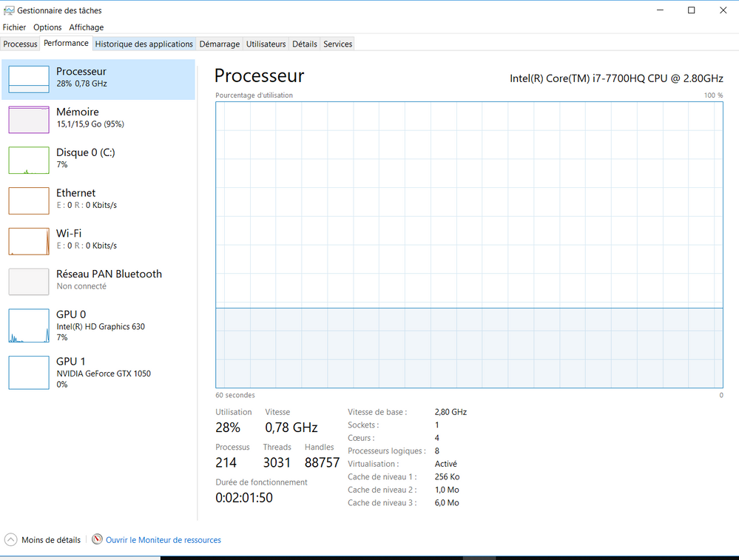Click the Processeurs logiques label
Image resolution: width=739 pixels, height=560 pixels.
(x=386, y=451)
